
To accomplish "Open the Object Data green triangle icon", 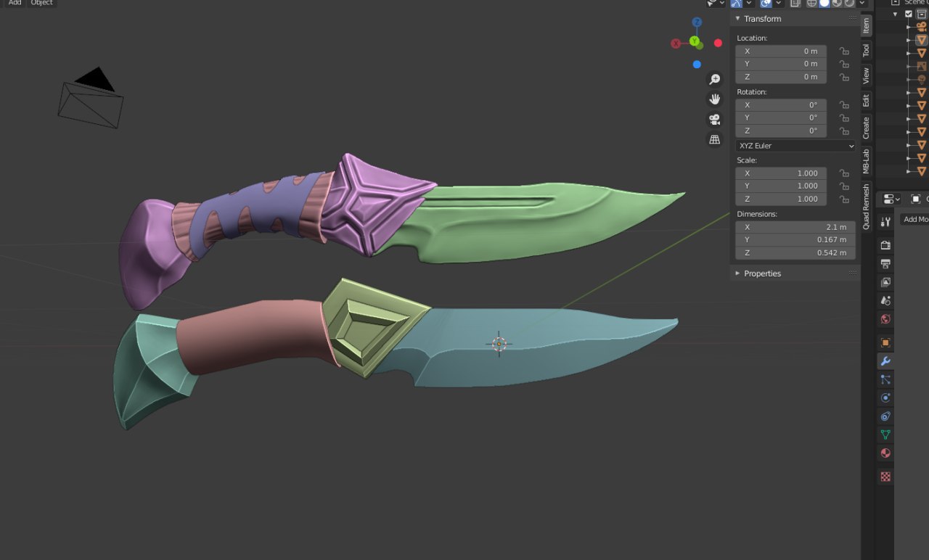I will pos(885,435).
